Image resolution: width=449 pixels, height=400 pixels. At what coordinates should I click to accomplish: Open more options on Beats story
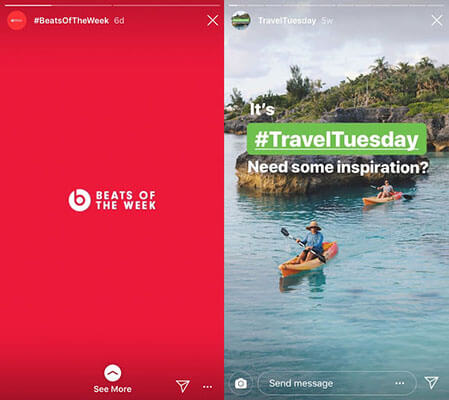pyautogui.click(x=207, y=387)
